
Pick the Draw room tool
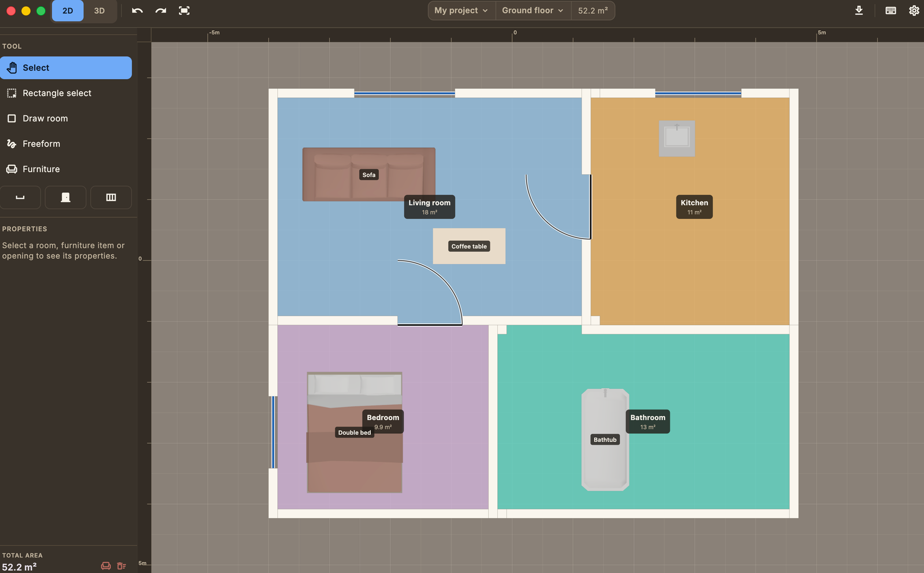66,118
